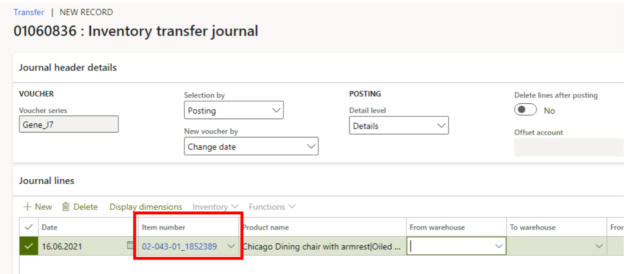
Task: Open the New voucher by dropdown
Action: [310, 146]
